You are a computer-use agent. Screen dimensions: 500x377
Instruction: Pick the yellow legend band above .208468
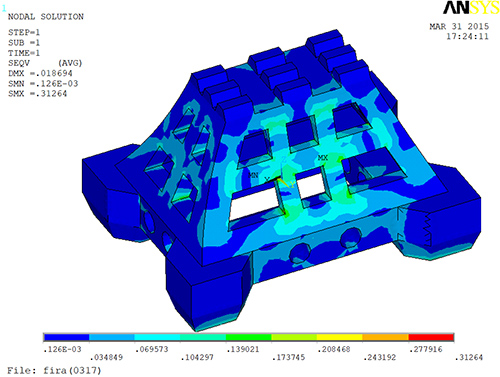click(x=340, y=337)
